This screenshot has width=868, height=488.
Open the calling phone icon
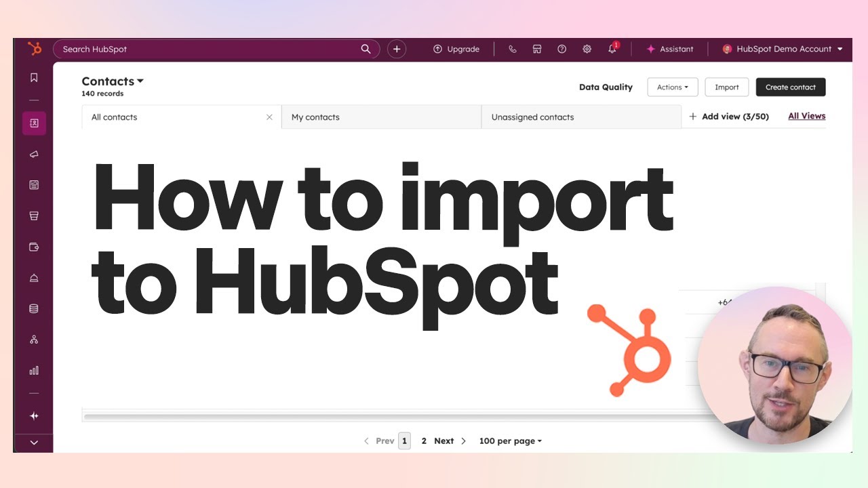(513, 49)
